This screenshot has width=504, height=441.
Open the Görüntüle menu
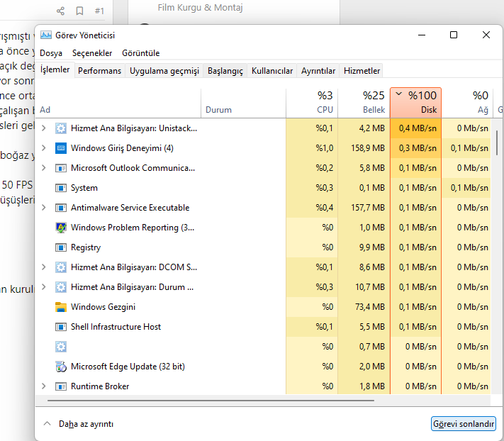[x=140, y=53]
